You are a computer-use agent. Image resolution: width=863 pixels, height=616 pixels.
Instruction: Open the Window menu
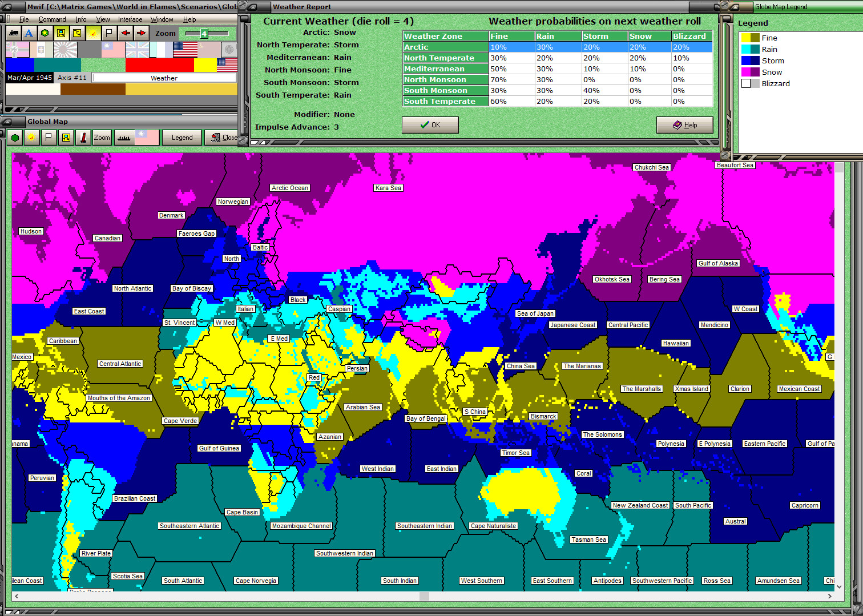click(162, 19)
